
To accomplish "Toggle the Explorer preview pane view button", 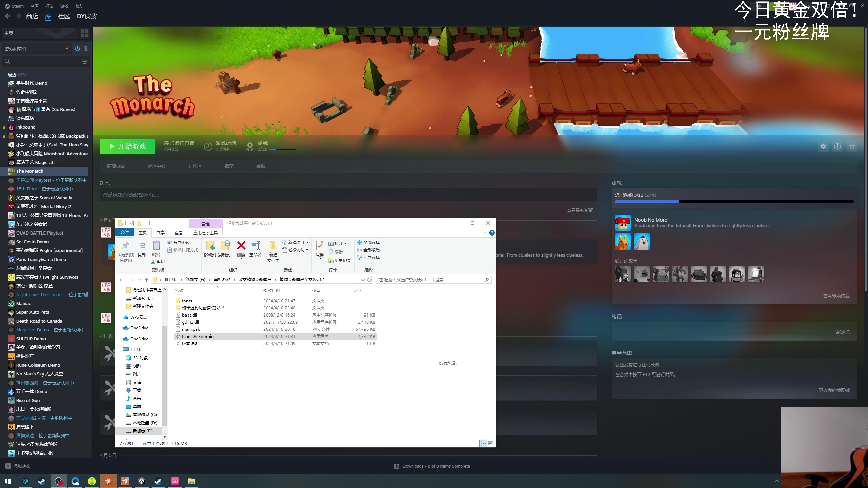I will [x=490, y=443].
